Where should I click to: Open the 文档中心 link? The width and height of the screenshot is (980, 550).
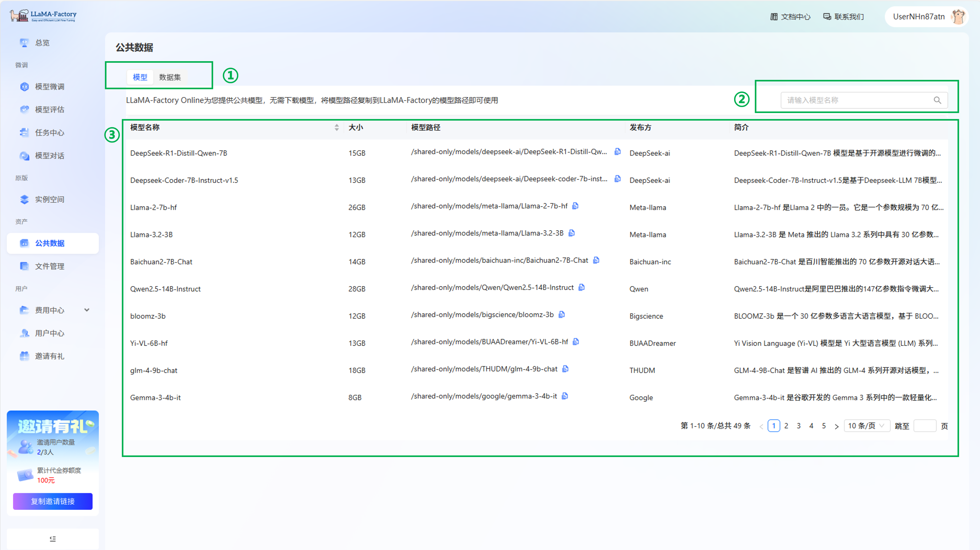click(790, 17)
